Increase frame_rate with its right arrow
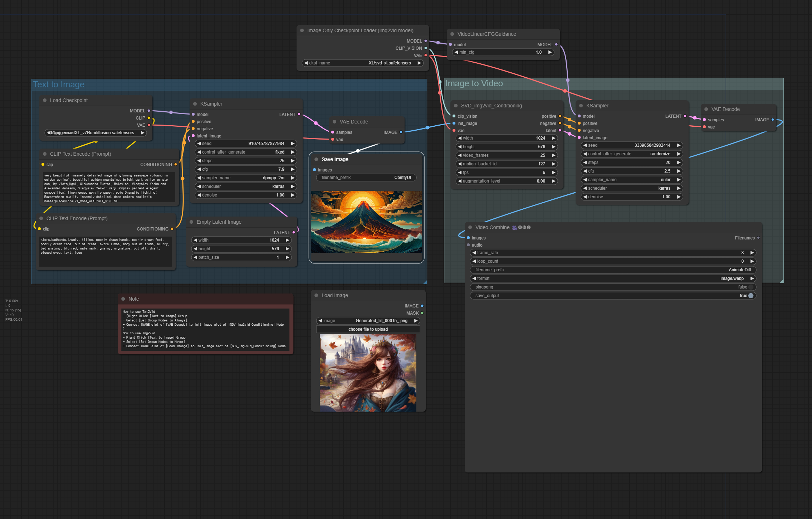This screenshot has height=519, width=812. pyautogui.click(x=752, y=253)
